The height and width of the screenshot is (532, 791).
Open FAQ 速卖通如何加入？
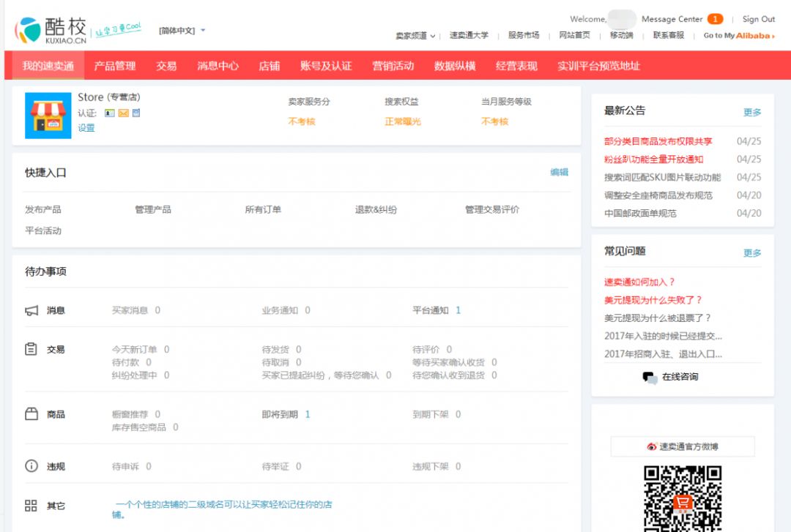pyautogui.click(x=639, y=282)
